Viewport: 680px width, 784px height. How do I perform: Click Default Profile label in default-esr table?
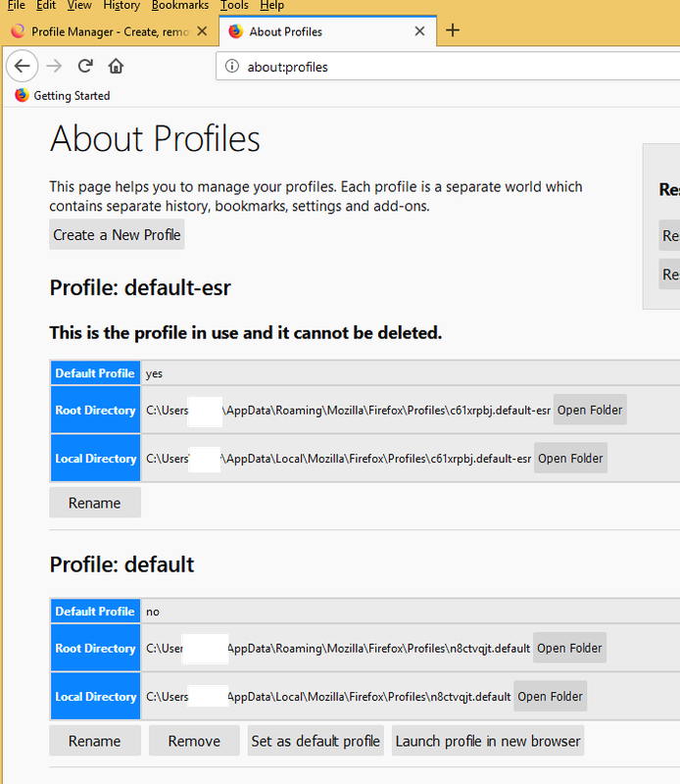click(x=95, y=373)
